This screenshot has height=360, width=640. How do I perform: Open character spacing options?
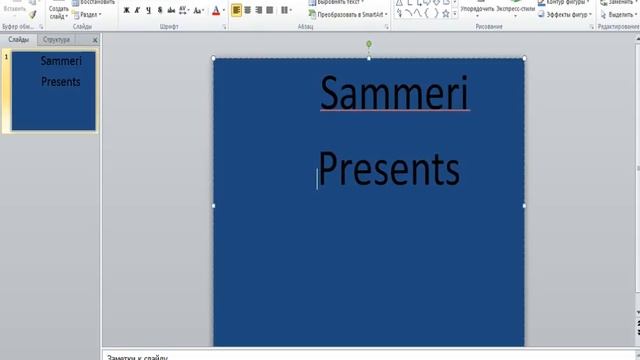point(184,10)
